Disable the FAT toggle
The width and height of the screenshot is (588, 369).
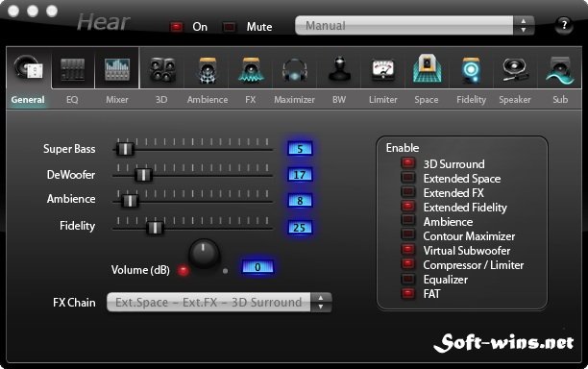[x=408, y=293]
